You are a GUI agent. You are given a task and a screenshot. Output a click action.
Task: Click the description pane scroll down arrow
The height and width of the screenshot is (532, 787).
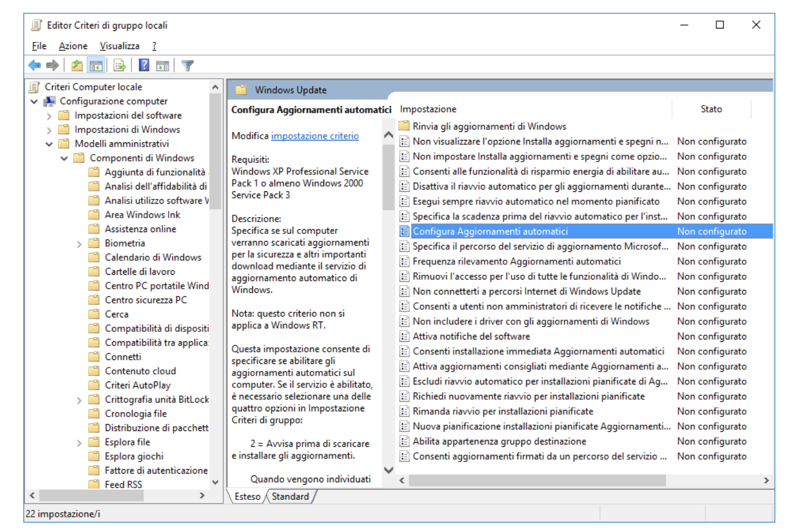click(389, 470)
